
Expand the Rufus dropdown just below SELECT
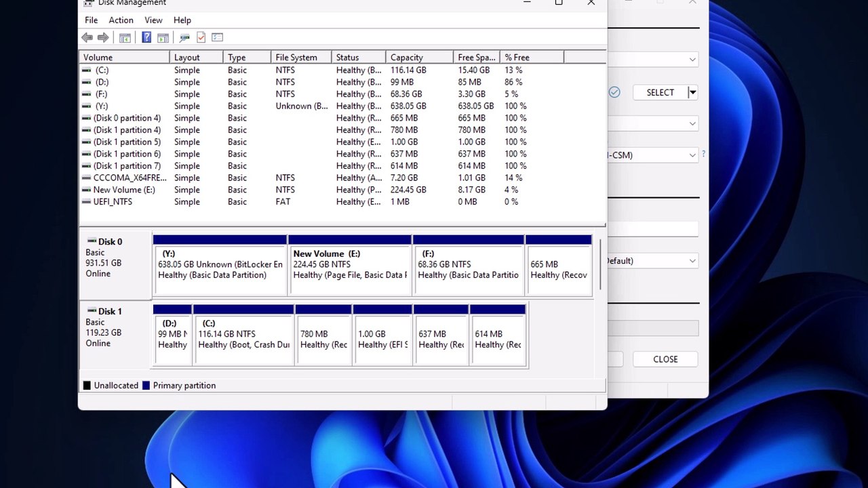692,123
